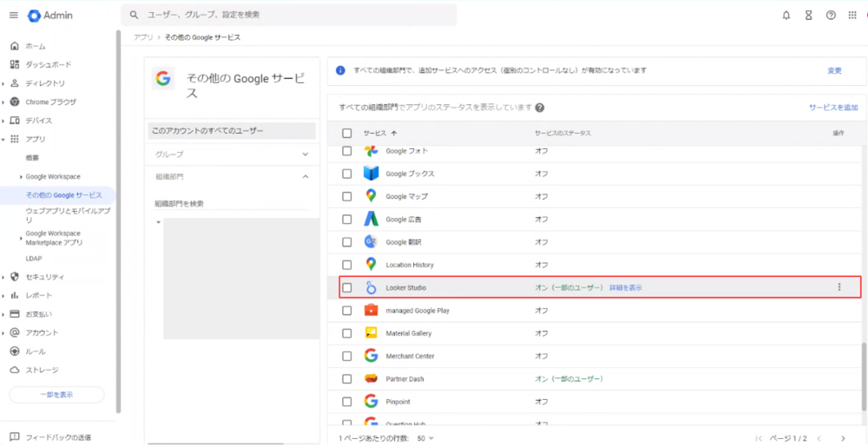Click the 変更 link in banner
Viewport: 868px width, 446px height.
(x=834, y=71)
